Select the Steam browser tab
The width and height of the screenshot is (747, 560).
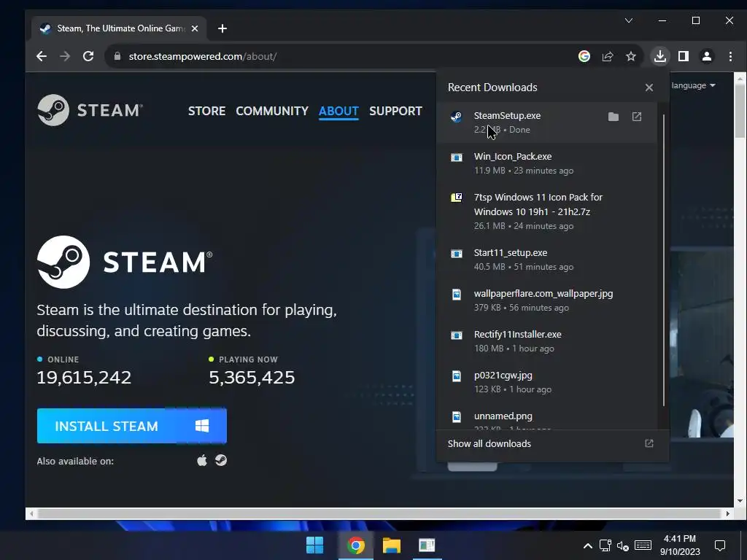[x=119, y=28]
